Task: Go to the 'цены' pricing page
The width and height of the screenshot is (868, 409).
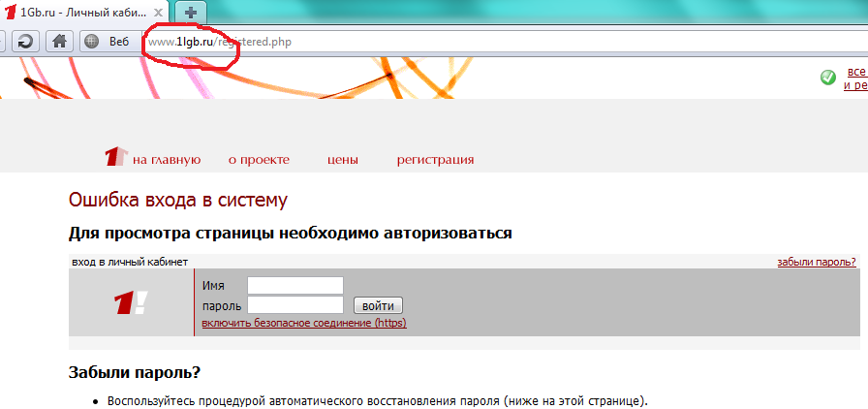Action: click(x=343, y=160)
